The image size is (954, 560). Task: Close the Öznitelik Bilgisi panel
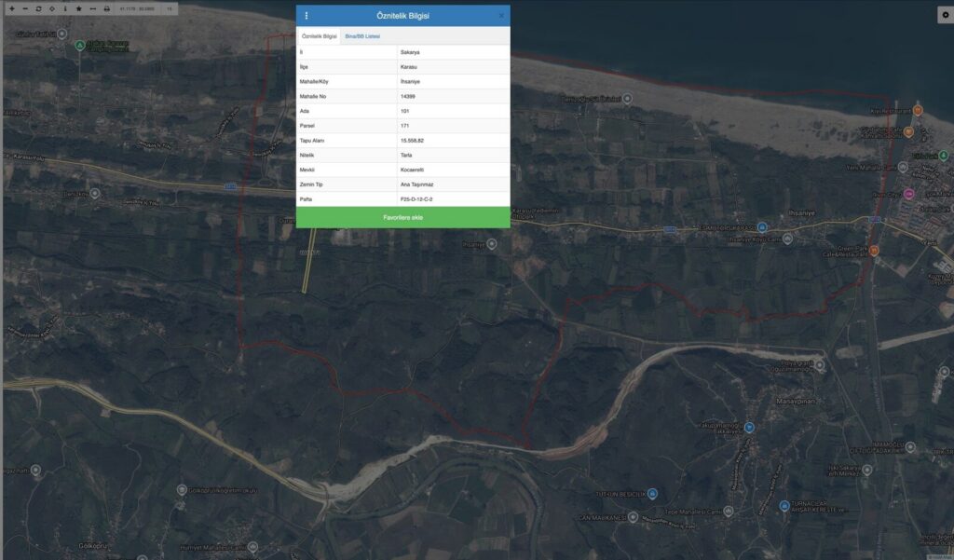click(501, 16)
